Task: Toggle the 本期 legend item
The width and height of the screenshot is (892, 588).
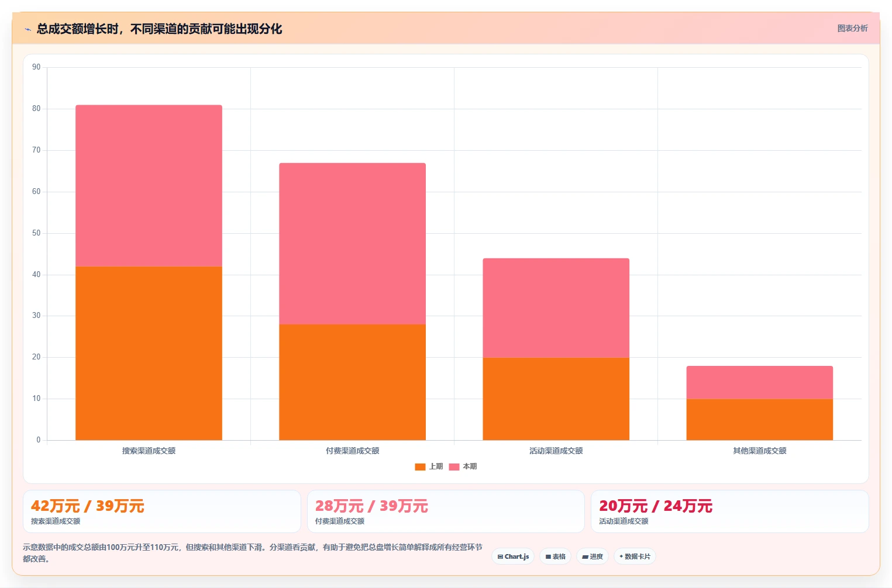Action: [463, 466]
